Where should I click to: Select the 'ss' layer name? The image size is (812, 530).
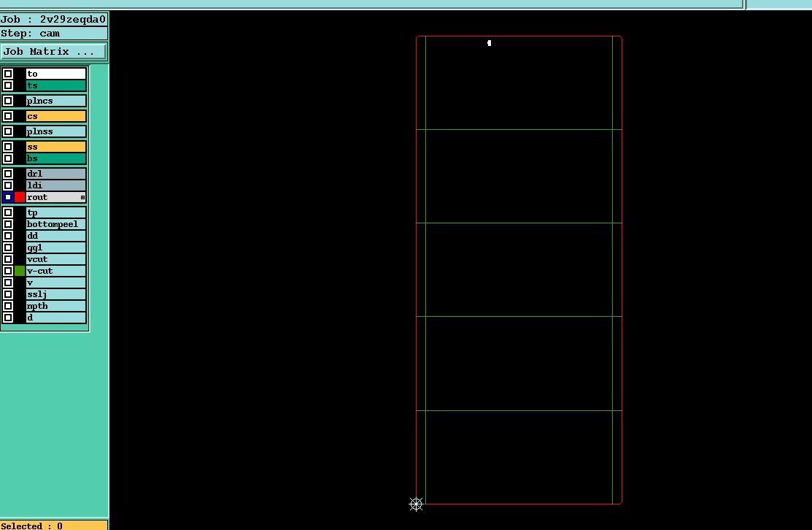pyautogui.click(x=56, y=147)
